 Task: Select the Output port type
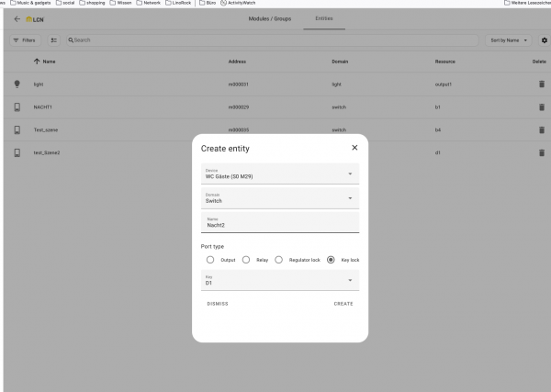coord(210,260)
